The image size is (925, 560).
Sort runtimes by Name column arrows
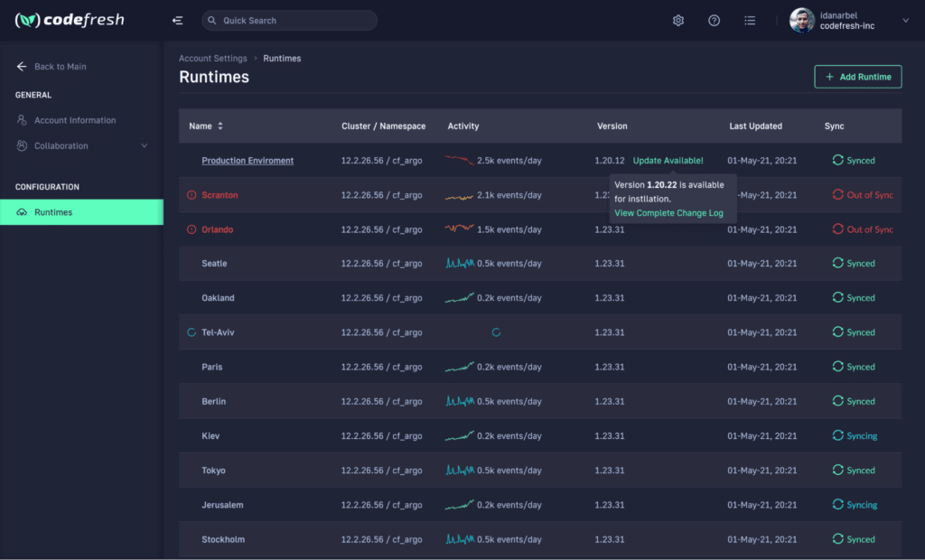click(x=220, y=126)
